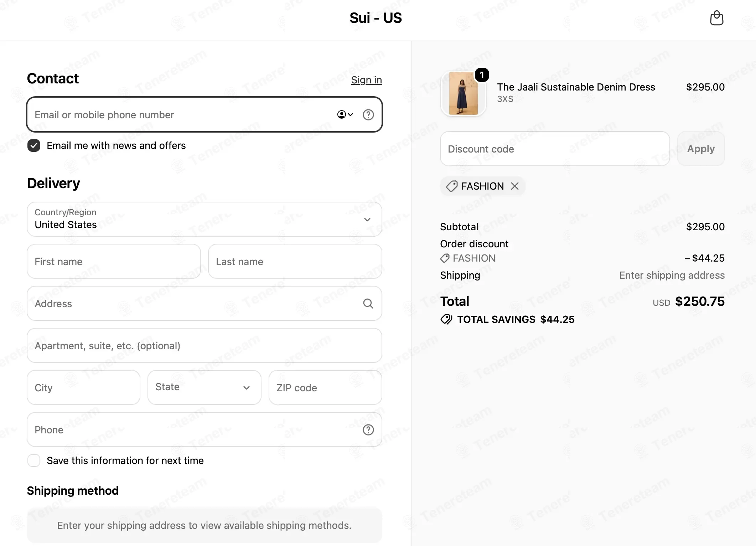The image size is (756, 546).
Task: Open the shopping bag cart icon
Action: click(716, 18)
